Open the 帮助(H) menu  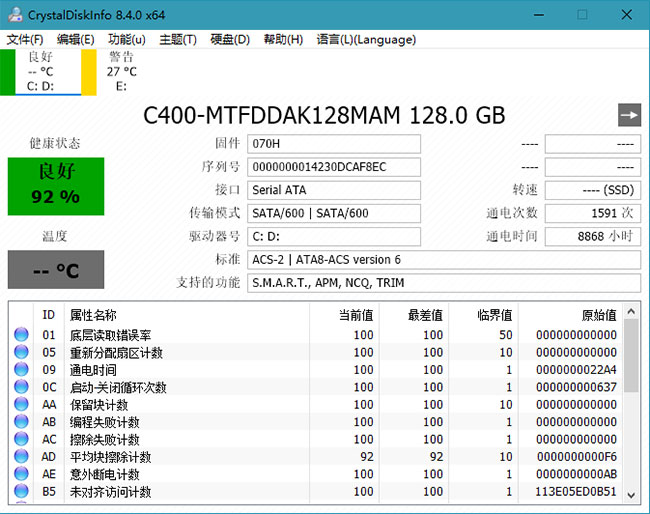[x=284, y=39]
